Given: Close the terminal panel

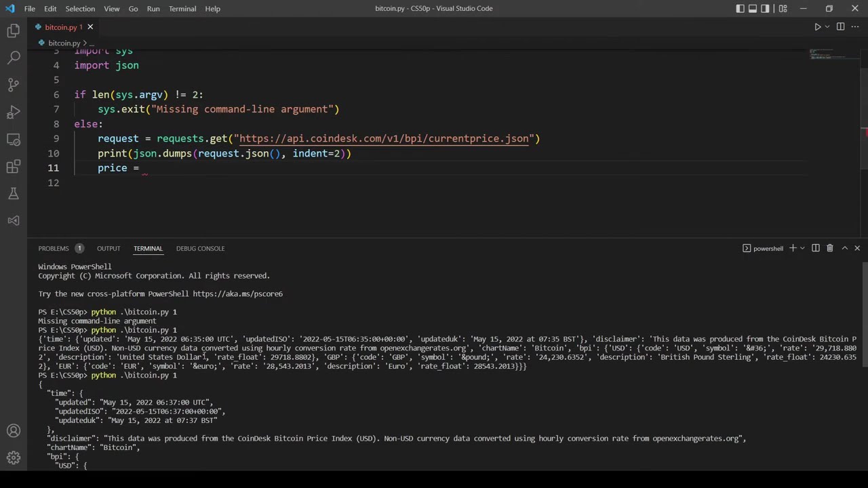Looking at the screenshot, I should click(x=857, y=248).
